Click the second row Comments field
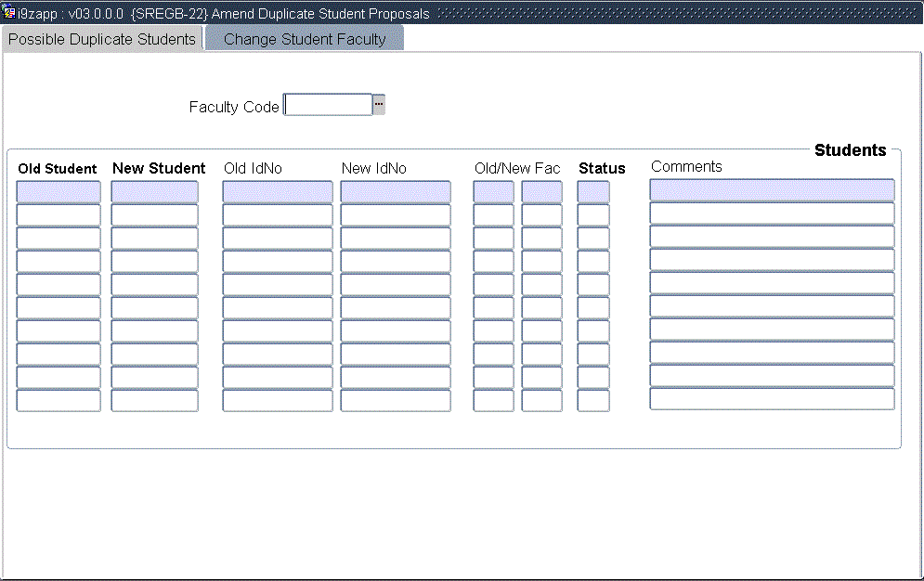924x581 pixels. click(x=772, y=213)
